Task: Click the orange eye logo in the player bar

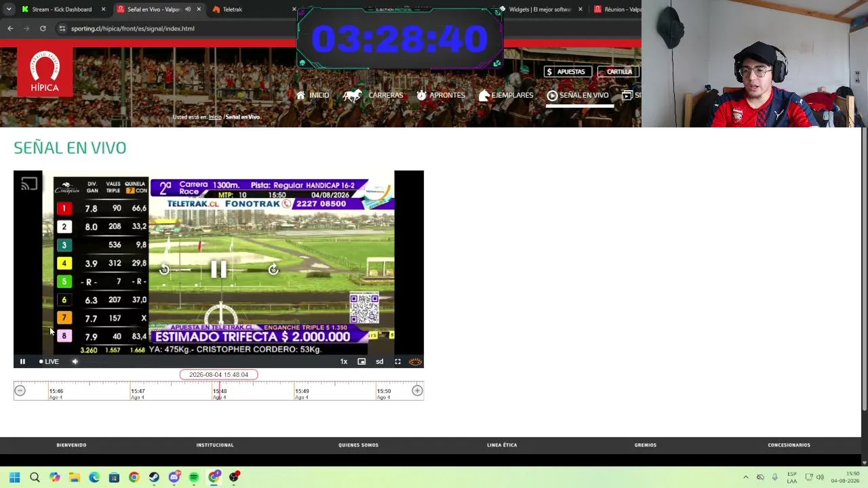Action: pos(415,361)
